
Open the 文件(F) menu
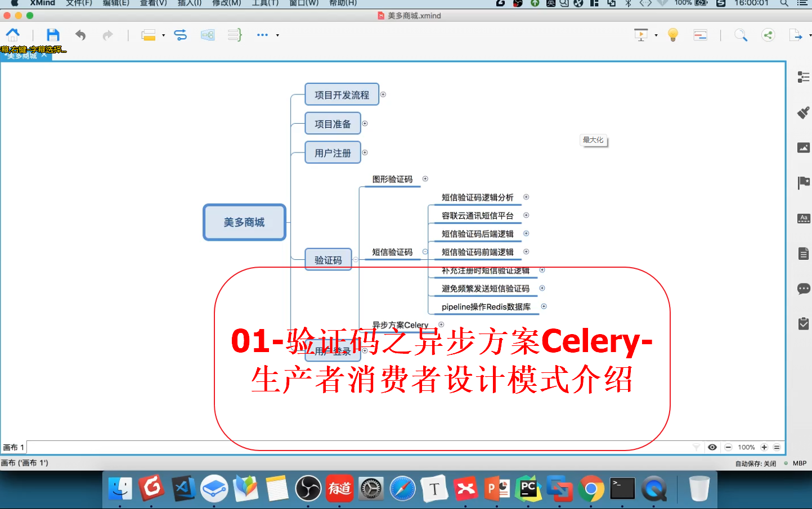pos(79,3)
